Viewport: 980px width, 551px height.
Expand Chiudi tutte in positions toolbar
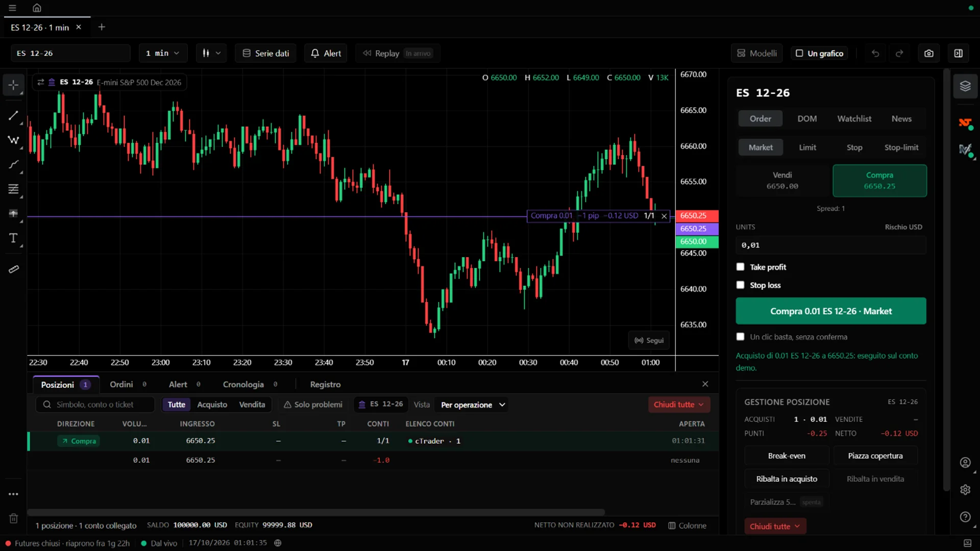click(679, 405)
